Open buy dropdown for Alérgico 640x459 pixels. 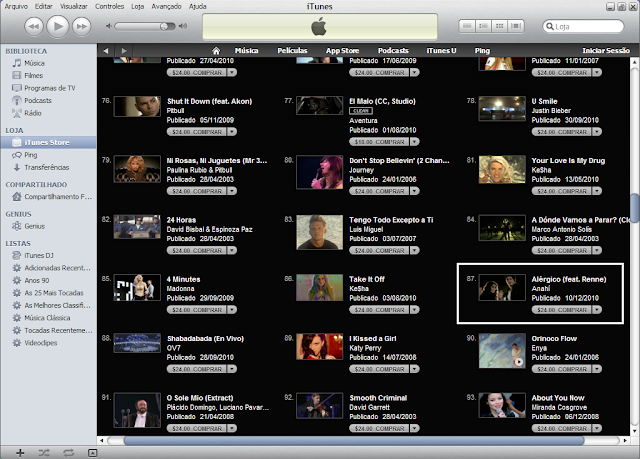click(597, 310)
